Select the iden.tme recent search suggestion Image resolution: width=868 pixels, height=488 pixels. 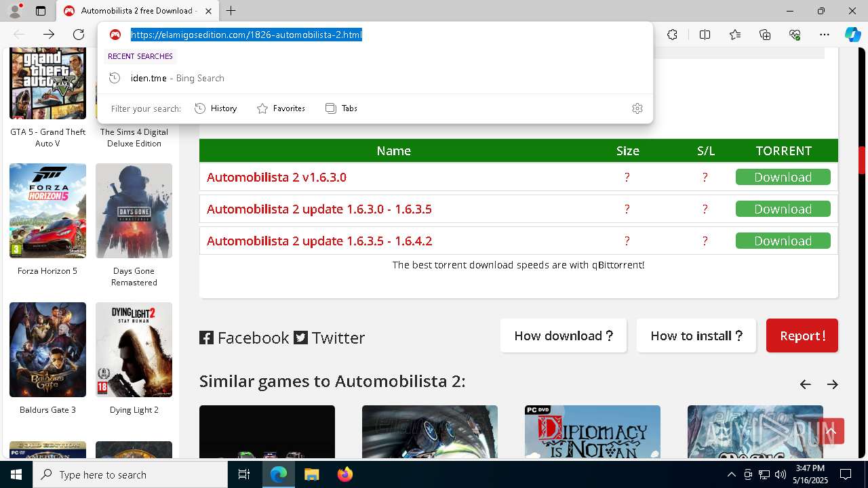(x=375, y=78)
